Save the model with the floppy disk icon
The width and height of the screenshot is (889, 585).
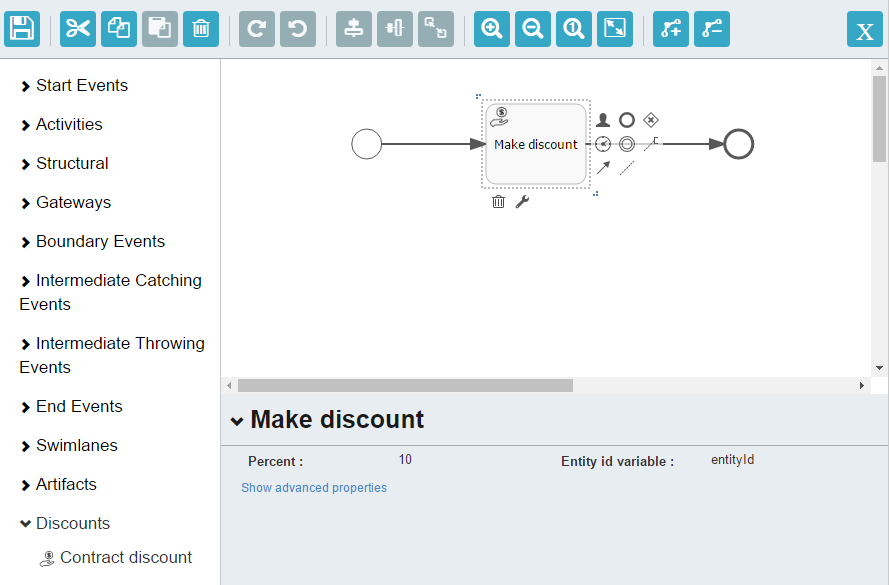coord(22,28)
